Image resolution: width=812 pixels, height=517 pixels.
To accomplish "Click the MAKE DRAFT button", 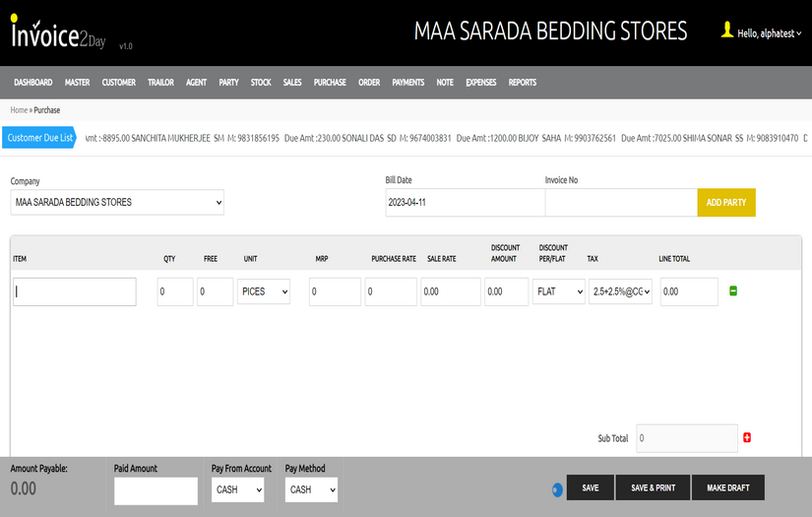I will click(728, 487).
